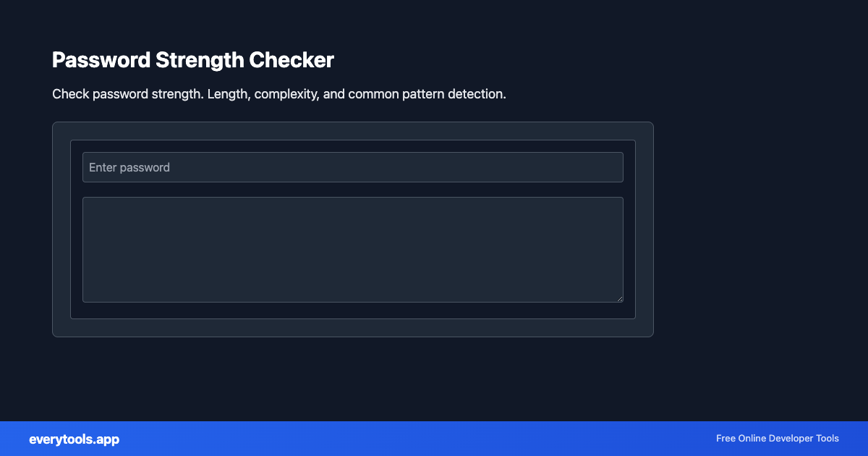Click the Enter password placeholder text
This screenshot has height=456, width=868.
coord(129,166)
